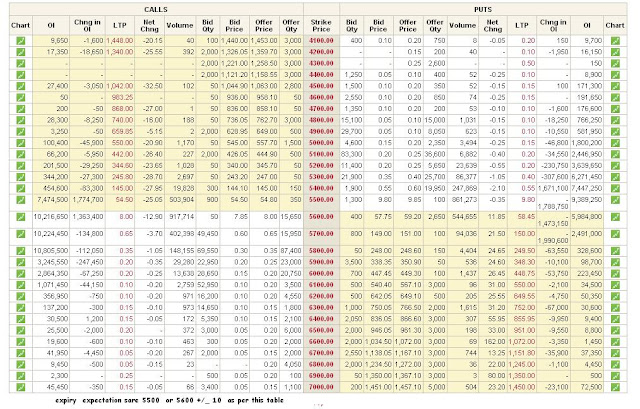The height and width of the screenshot is (409, 640).
Task: Open the calls chart icon for strike 6800.00
Action: click(20, 365)
